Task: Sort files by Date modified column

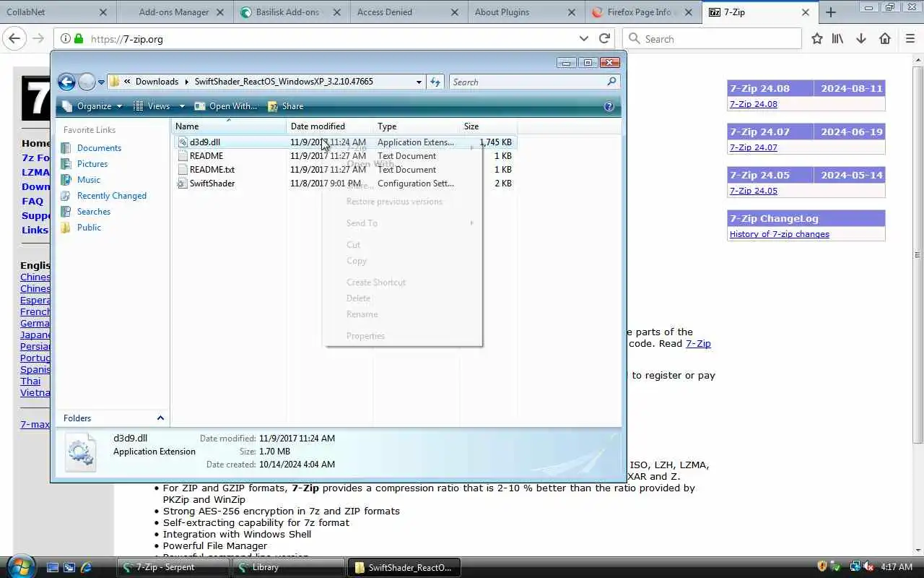Action: point(330,126)
